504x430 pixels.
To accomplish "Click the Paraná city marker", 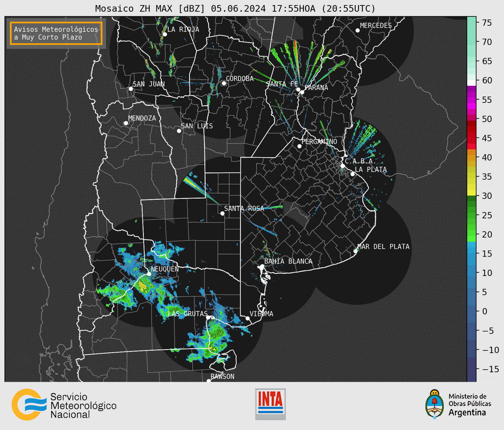I will [x=302, y=92].
